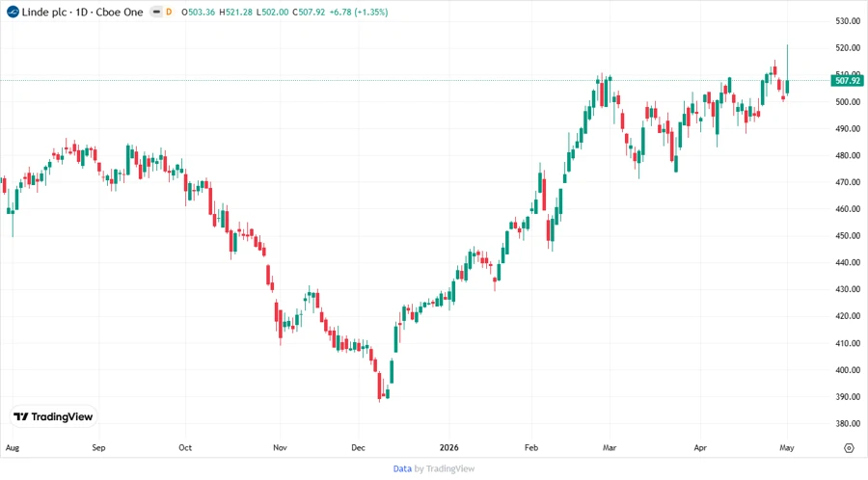Click the TradingView logo badge
Viewport: 868px width, 480px height.
coord(53,416)
